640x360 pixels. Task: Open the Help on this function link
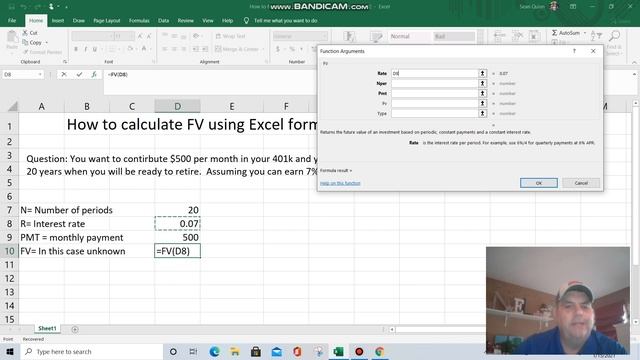[340, 183]
